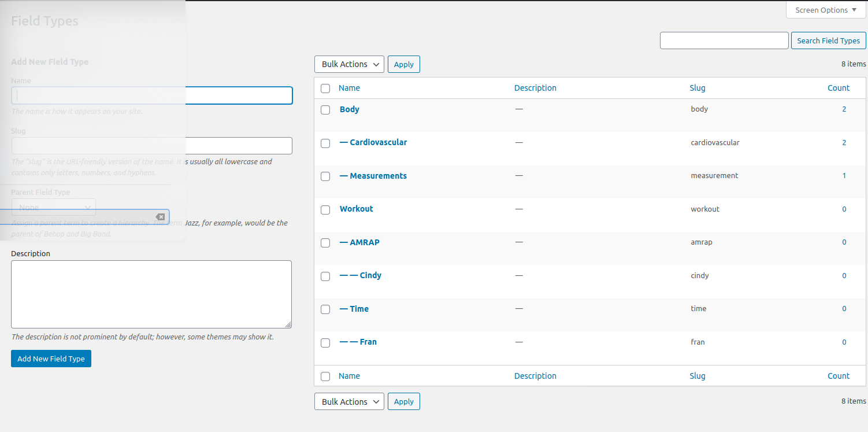Click the Add New Field Type button
This screenshot has width=868, height=432.
(51, 359)
